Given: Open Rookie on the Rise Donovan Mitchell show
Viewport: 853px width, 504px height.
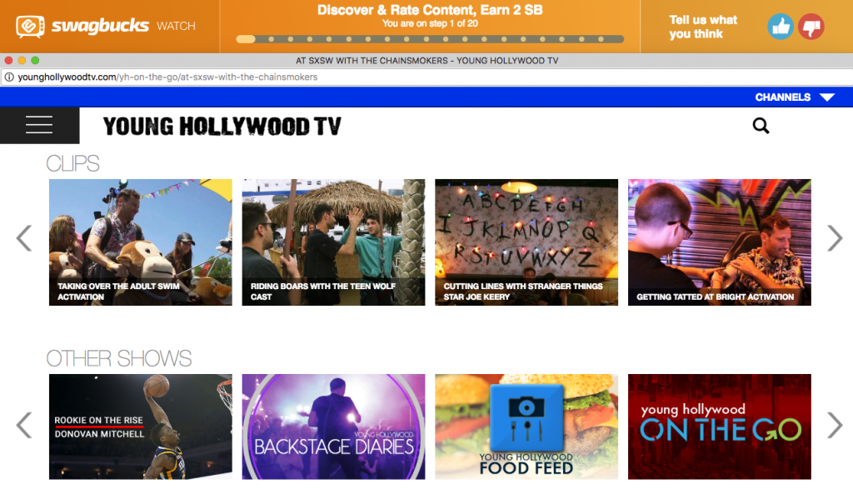Looking at the screenshot, I should [x=140, y=427].
